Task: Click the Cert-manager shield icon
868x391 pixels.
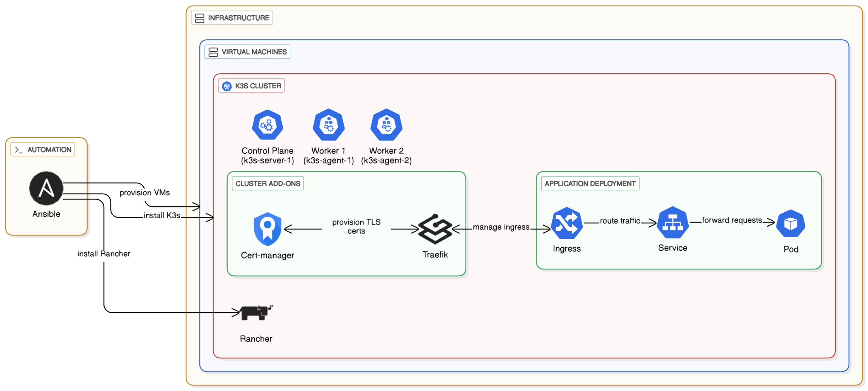Action: [x=267, y=229]
